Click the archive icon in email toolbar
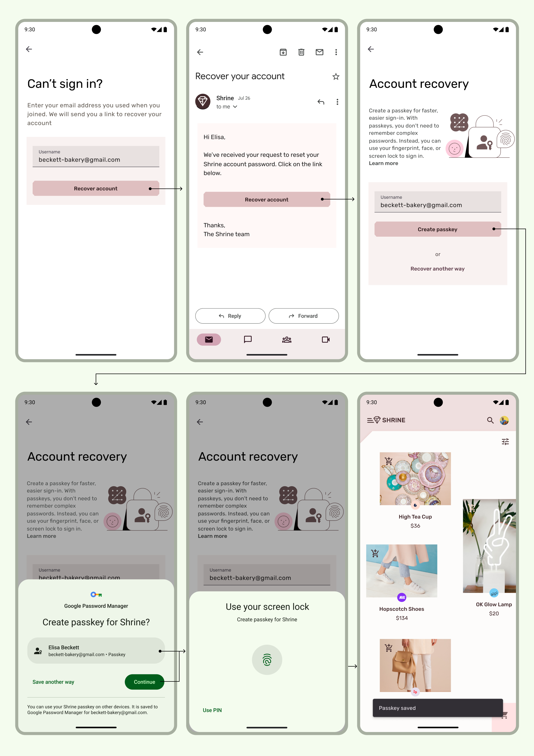The width and height of the screenshot is (534, 756). point(283,52)
